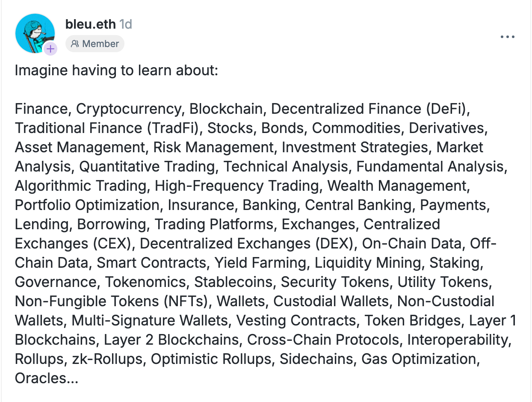The width and height of the screenshot is (532, 402).
Task: Click "Imagine having to learn about:" line
Action: click(117, 71)
